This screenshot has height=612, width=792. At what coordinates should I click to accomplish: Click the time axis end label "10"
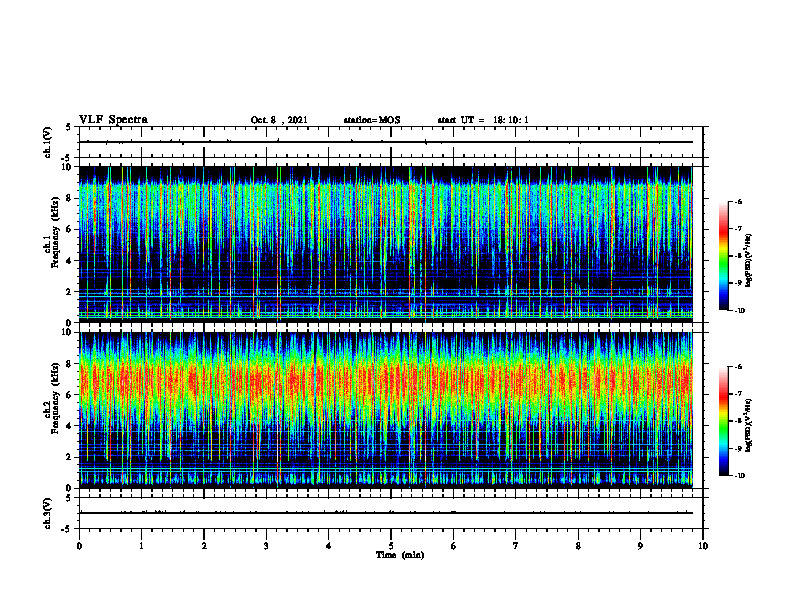tap(703, 546)
